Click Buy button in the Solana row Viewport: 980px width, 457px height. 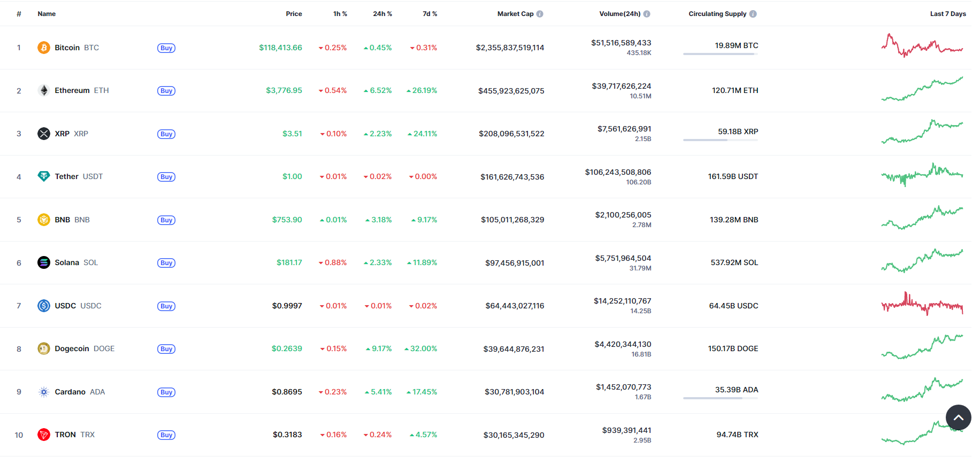click(x=166, y=263)
